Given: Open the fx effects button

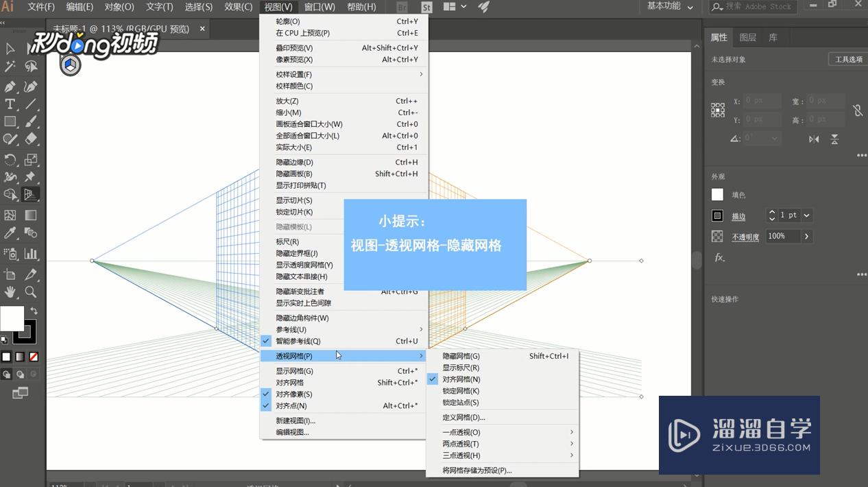Looking at the screenshot, I should point(720,258).
